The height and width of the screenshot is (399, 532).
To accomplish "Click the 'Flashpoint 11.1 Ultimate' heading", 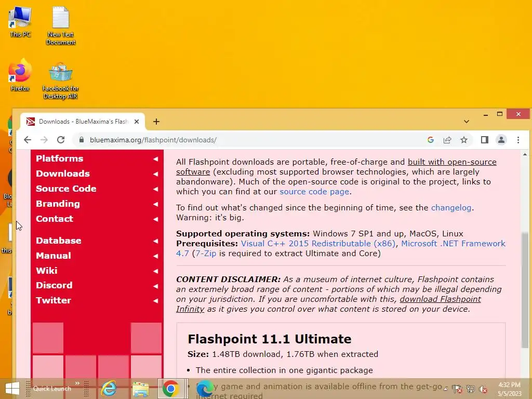I will (x=270, y=339).
